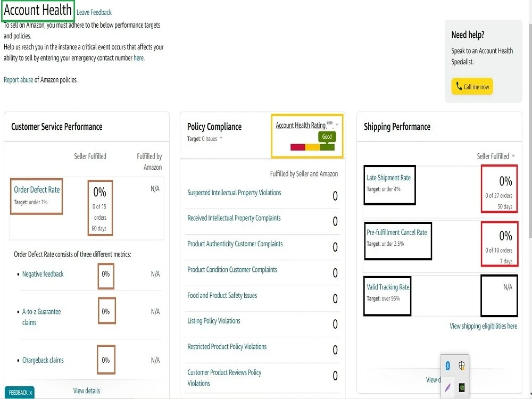Open Restricted Product Policy Violations

coord(227,346)
